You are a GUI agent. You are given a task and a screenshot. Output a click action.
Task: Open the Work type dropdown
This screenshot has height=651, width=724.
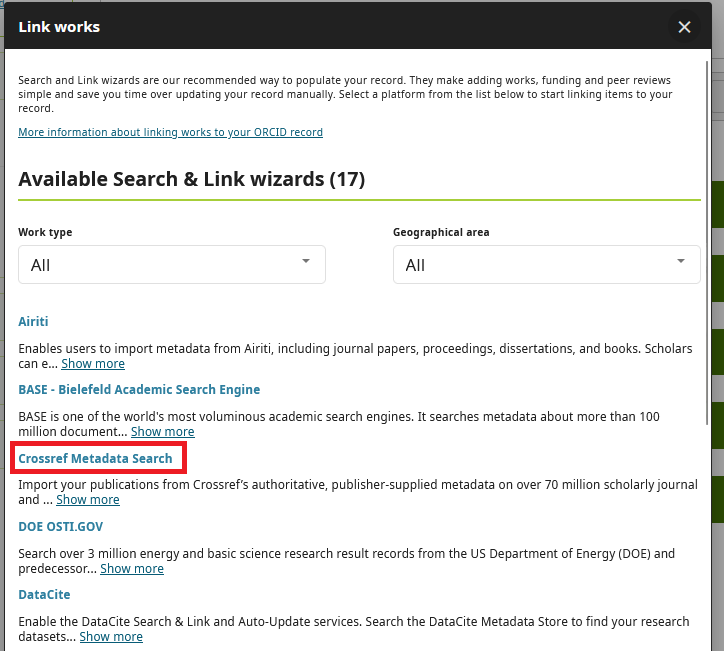tap(171, 265)
